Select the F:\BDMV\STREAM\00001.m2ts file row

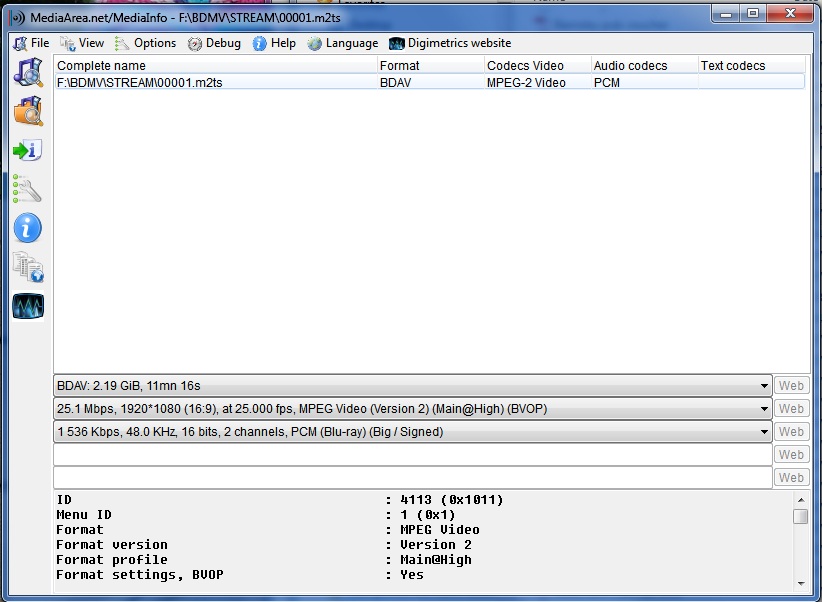[430, 82]
